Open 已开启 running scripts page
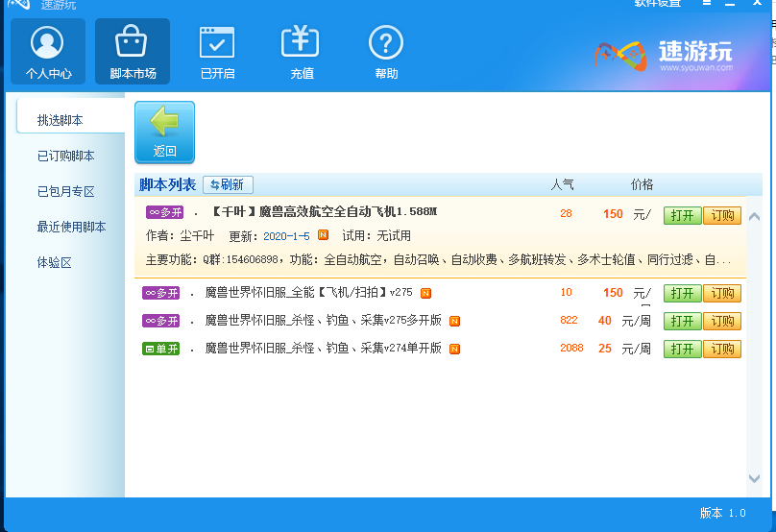776x532 pixels. (217, 52)
